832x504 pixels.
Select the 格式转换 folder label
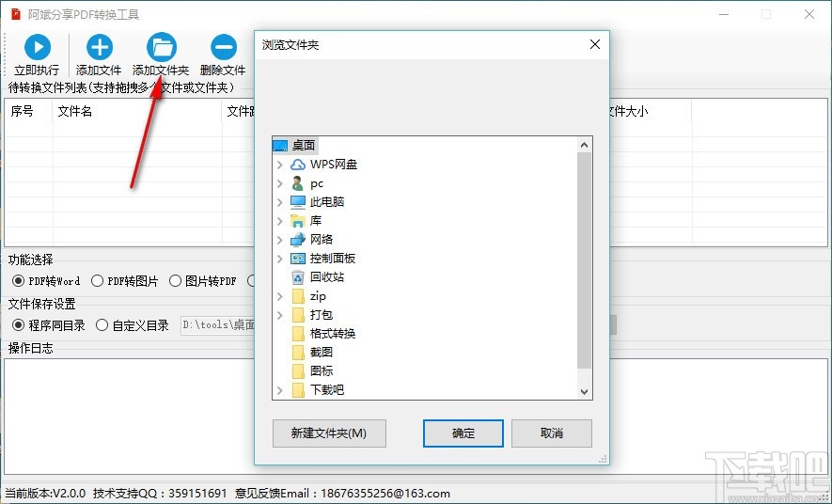point(333,334)
